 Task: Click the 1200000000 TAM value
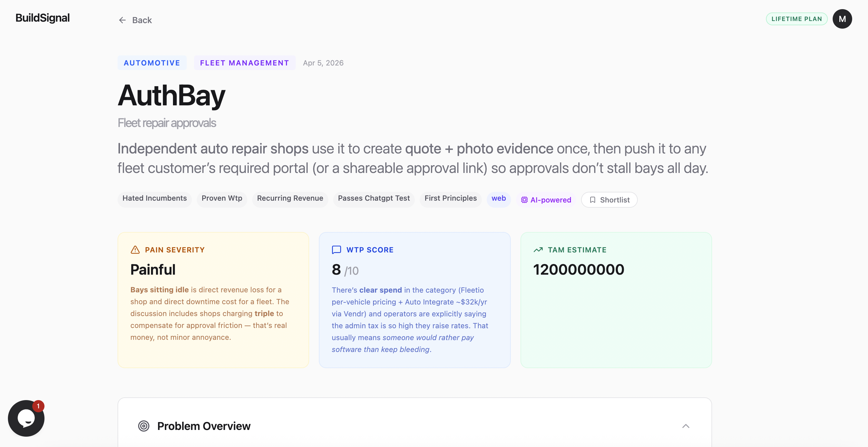[579, 270]
